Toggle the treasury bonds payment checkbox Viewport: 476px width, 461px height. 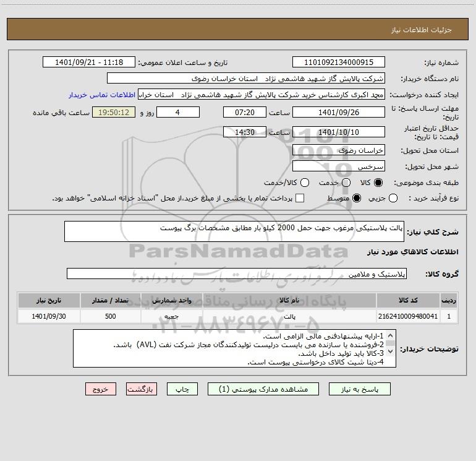click(x=300, y=198)
